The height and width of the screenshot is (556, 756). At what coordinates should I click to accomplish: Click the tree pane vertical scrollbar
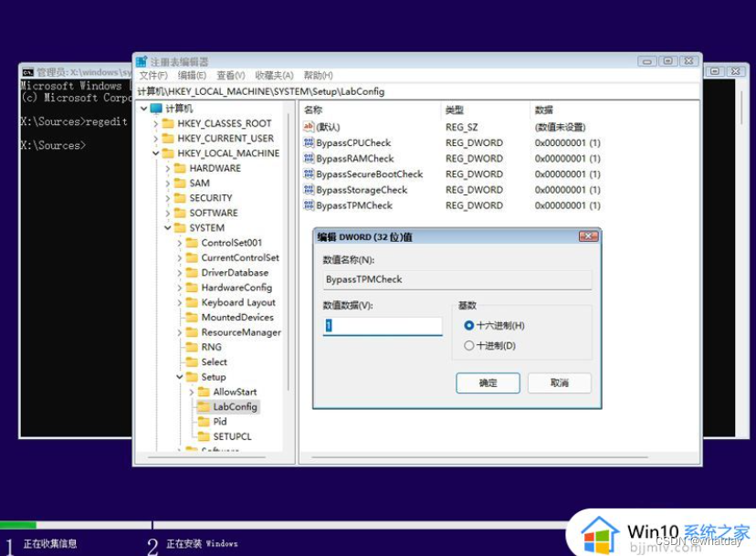(289, 251)
